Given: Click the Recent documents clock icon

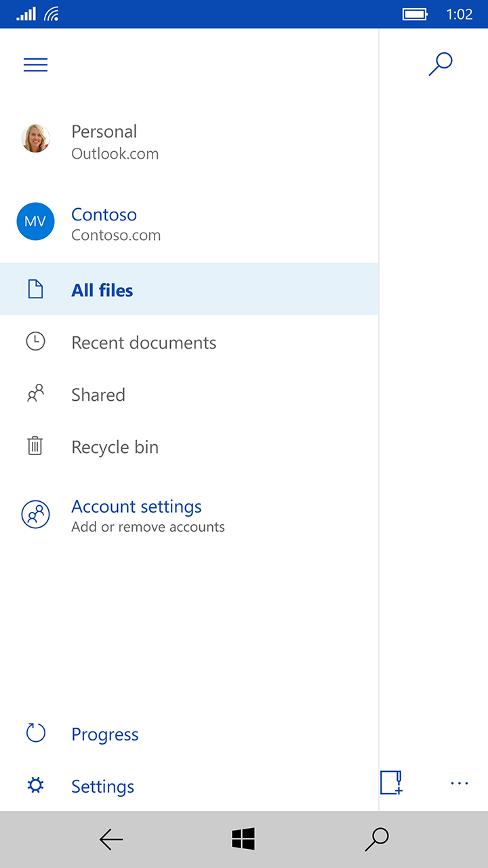Looking at the screenshot, I should (35, 341).
